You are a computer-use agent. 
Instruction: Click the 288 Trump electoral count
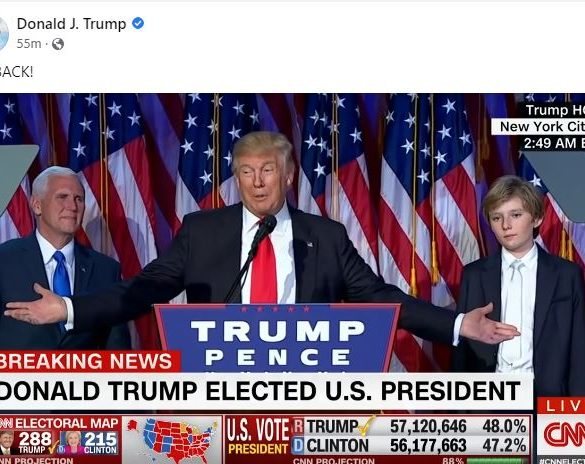pos(35,439)
